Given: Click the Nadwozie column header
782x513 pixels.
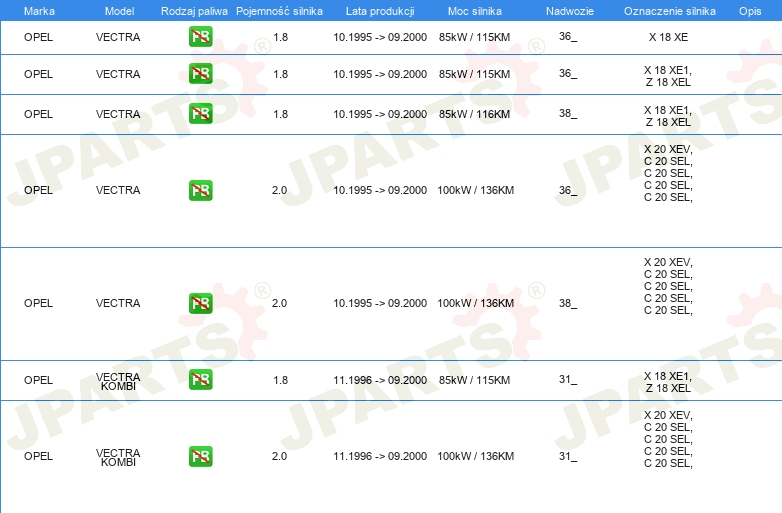Looking at the screenshot, I should pos(570,11).
